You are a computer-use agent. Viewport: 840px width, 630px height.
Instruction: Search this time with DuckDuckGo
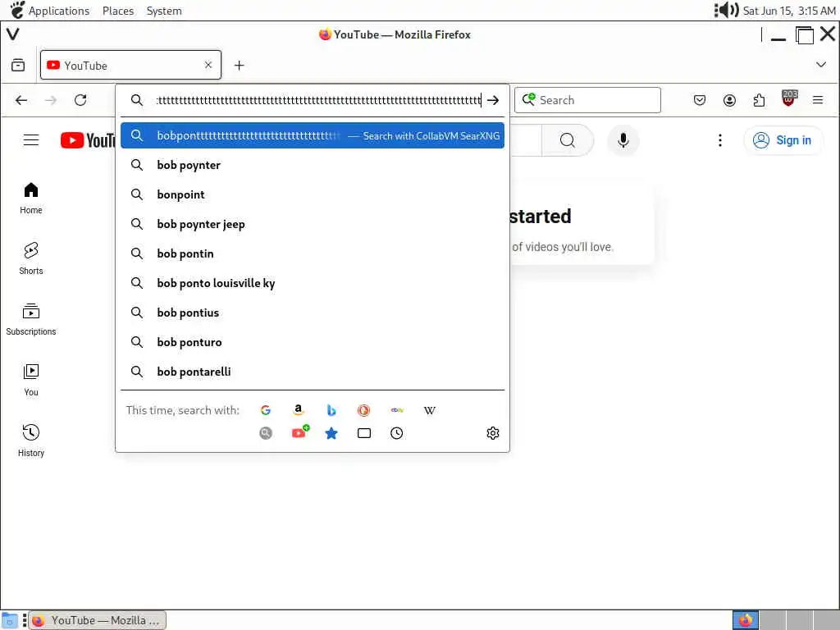(x=363, y=410)
